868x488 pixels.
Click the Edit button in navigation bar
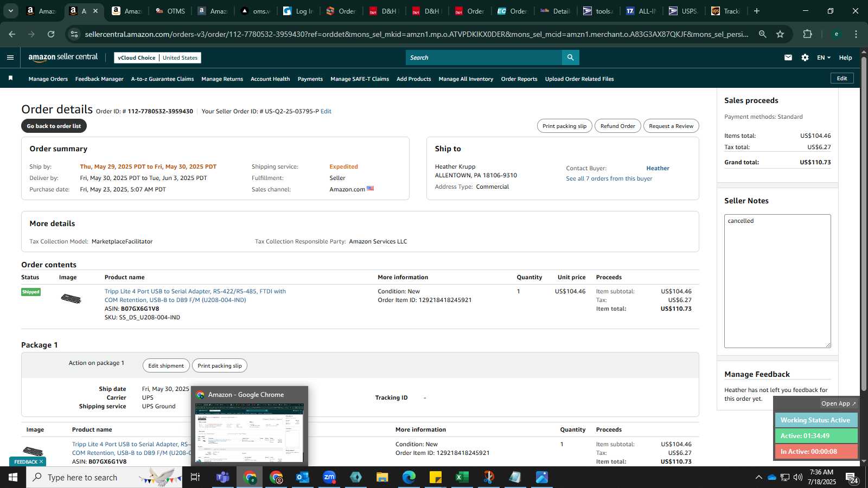[x=842, y=78]
